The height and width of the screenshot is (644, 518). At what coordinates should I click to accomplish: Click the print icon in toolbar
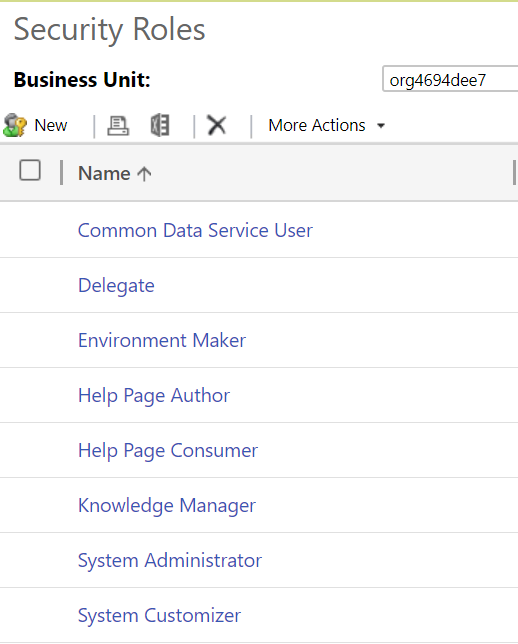(118, 125)
